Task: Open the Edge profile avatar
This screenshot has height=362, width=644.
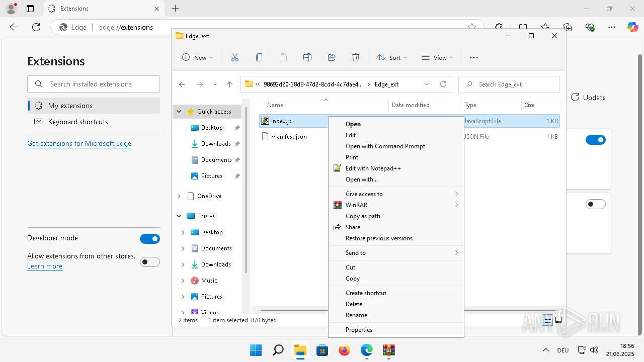Action: click(11, 8)
